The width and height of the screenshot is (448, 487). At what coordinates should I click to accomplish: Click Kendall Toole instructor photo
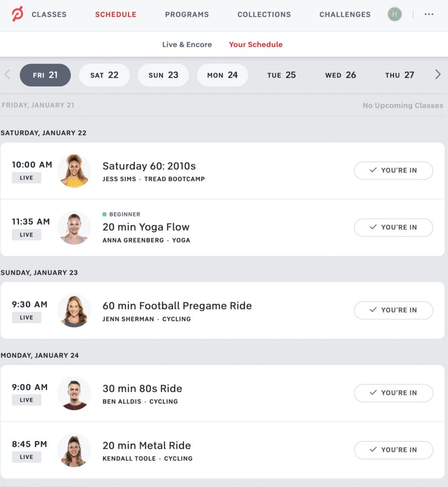tap(74, 450)
